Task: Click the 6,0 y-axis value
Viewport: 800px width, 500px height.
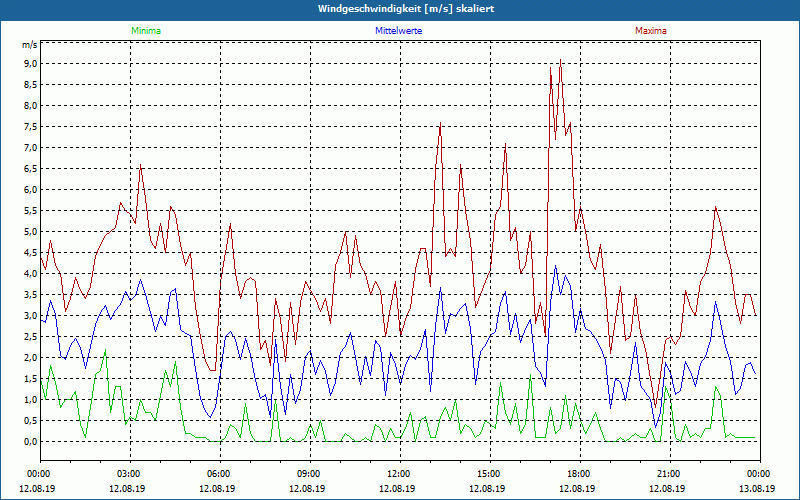Action: pos(31,190)
